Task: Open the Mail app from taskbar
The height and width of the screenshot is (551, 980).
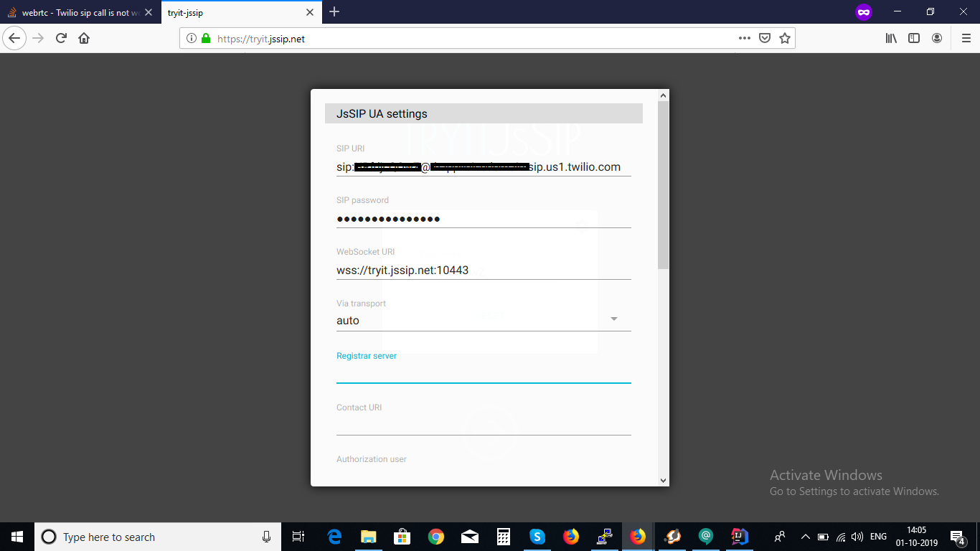Action: [470, 537]
